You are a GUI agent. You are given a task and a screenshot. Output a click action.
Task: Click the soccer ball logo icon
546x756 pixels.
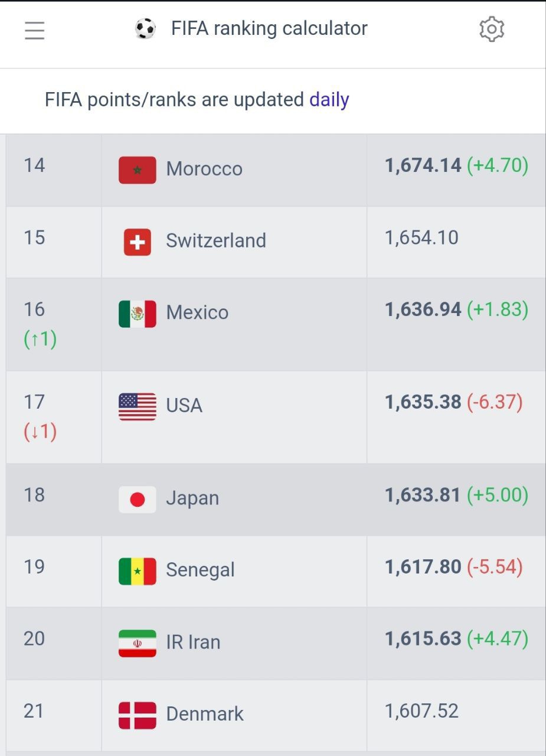coord(145,29)
